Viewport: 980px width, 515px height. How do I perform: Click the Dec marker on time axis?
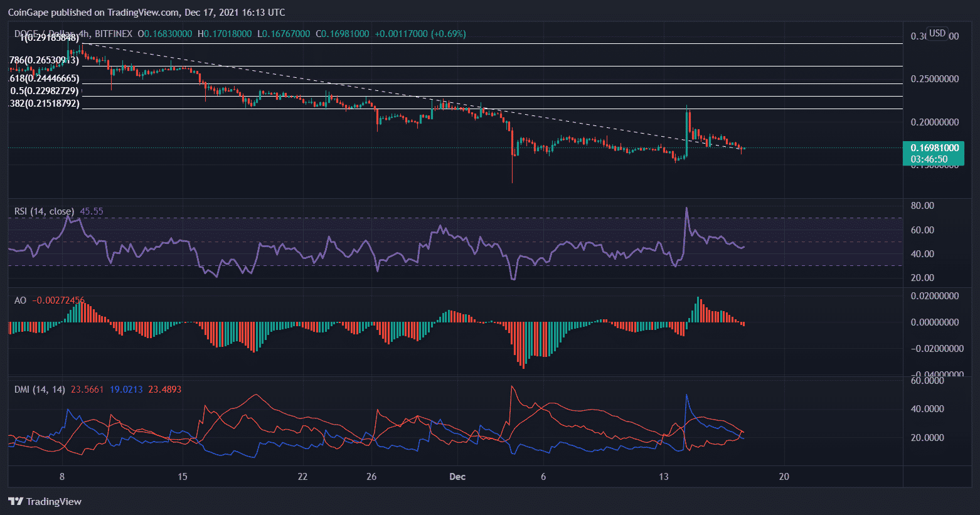[x=457, y=477]
